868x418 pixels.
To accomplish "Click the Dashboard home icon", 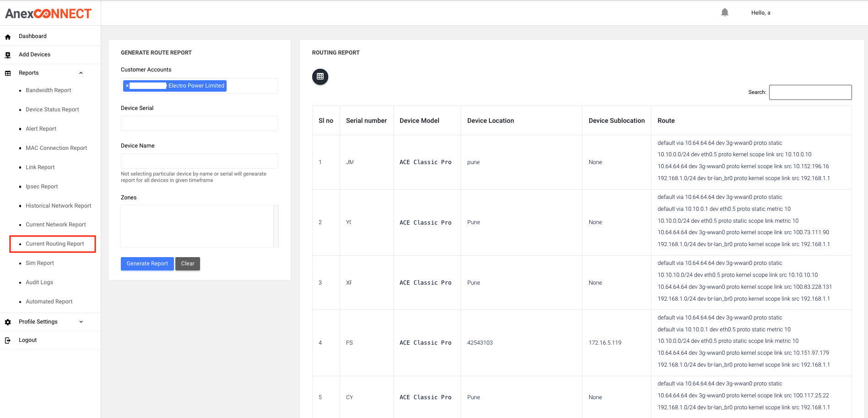I will (8, 37).
